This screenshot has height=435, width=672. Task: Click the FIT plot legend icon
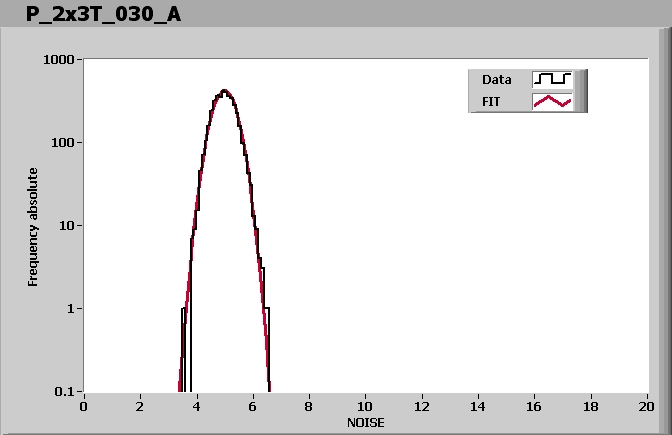pyautogui.click(x=552, y=101)
